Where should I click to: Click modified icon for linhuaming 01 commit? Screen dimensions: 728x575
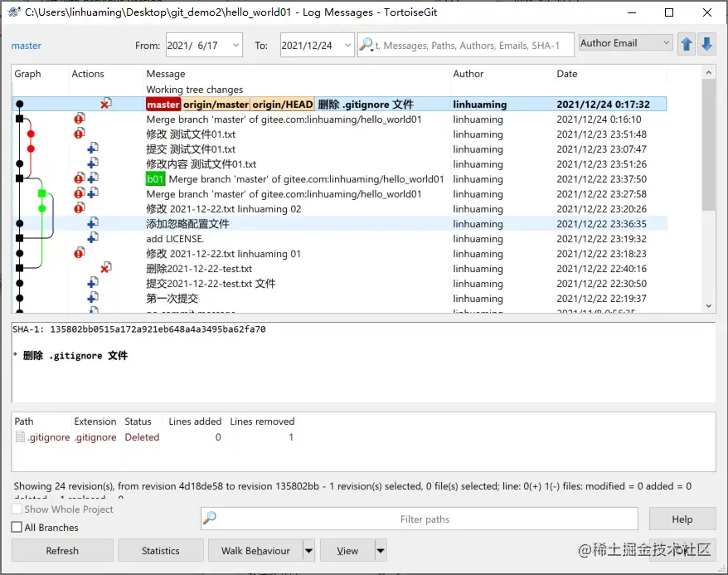80,253
